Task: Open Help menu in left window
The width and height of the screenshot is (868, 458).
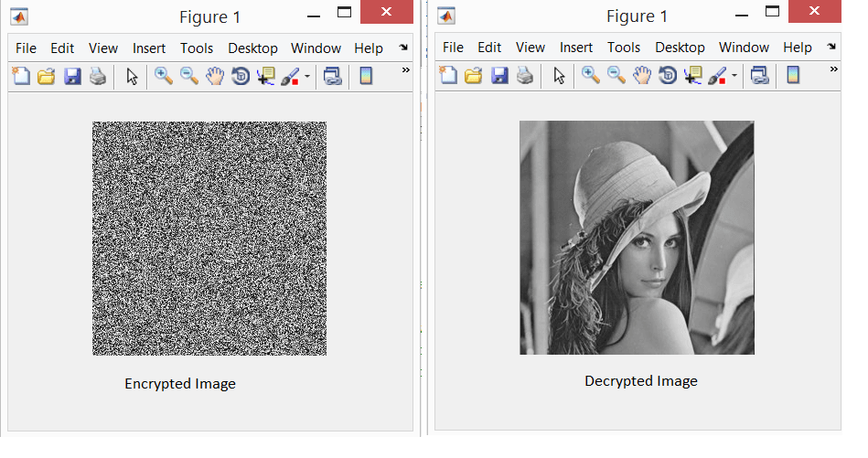Action: (x=368, y=48)
